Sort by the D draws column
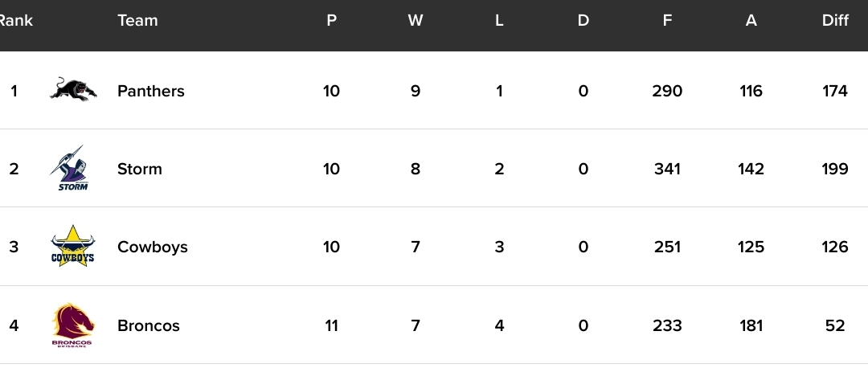868x368 pixels. tap(583, 20)
